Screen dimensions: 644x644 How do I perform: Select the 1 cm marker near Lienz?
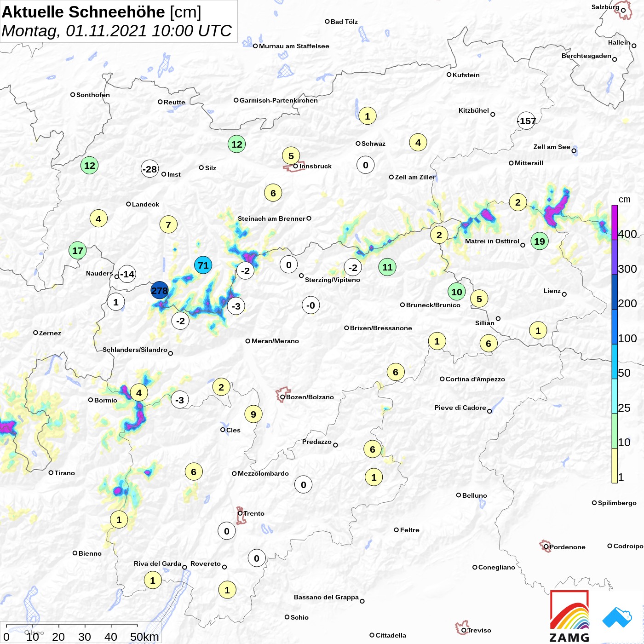[538, 330]
